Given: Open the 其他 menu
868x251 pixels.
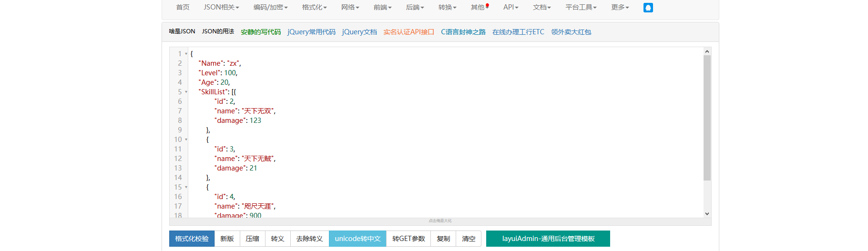Looking at the screenshot, I should [480, 7].
